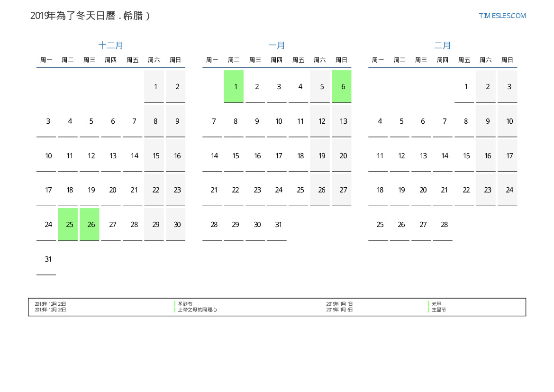Select highlighted December 25 holiday cell
This screenshot has width=554, height=392.
click(x=70, y=224)
